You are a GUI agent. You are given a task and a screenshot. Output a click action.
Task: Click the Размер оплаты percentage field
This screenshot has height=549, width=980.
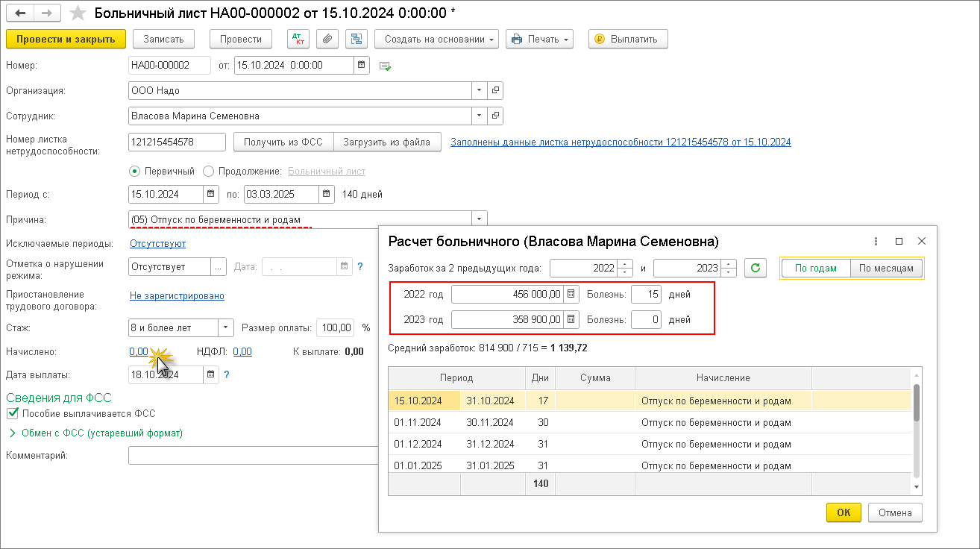[x=335, y=327]
